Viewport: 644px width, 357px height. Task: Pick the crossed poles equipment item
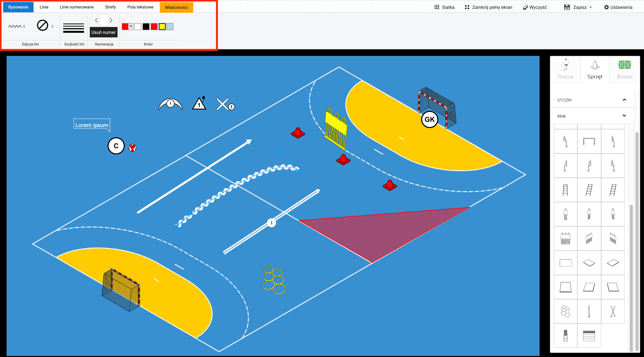pyautogui.click(x=613, y=311)
